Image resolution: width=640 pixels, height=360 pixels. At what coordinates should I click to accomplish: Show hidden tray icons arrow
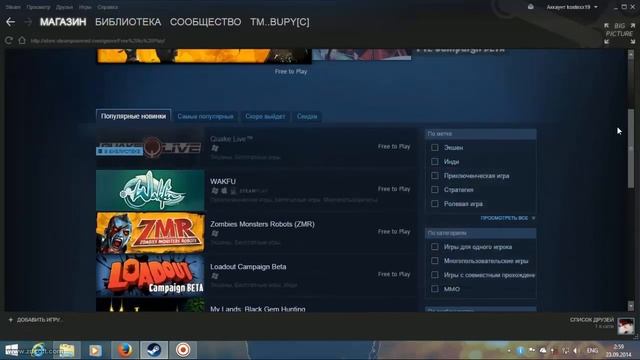(x=509, y=351)
